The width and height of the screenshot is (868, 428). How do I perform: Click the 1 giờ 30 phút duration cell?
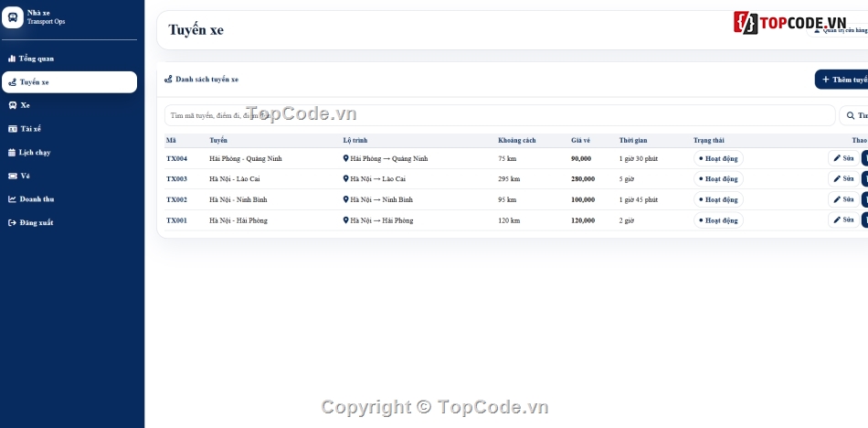tap(639, 158)
